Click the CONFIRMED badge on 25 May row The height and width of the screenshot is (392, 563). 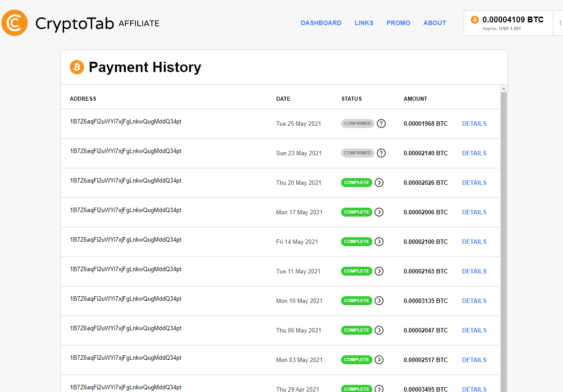358,124
